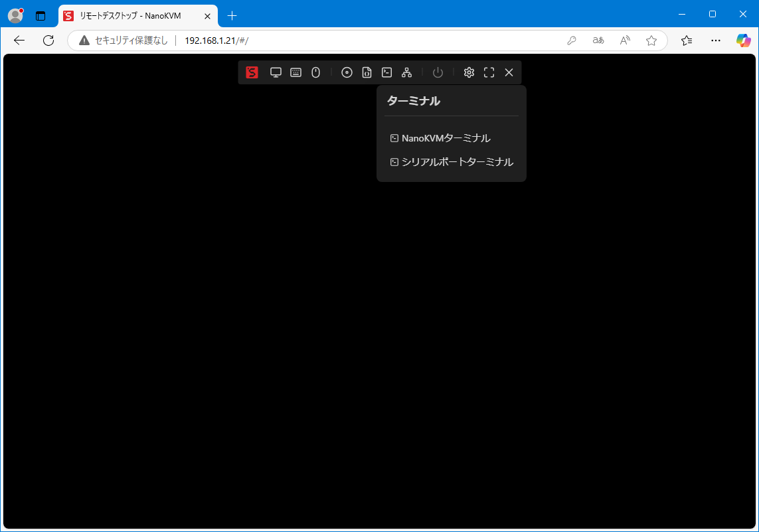Click the red Sipeed logo icon
759x532 pixels.
click(x=252, y=72)
